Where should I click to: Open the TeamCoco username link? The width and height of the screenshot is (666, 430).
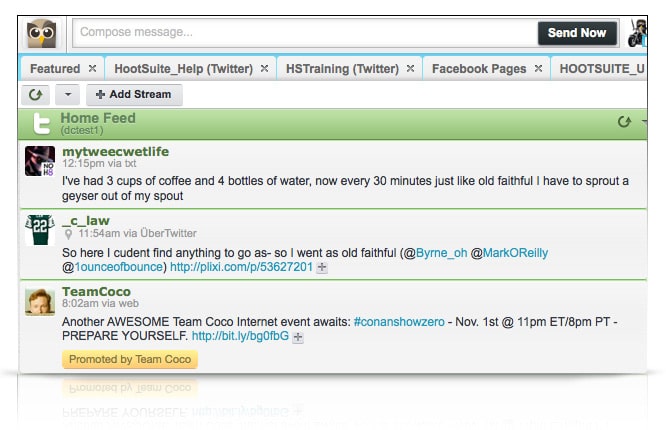(x=96, y=292)
